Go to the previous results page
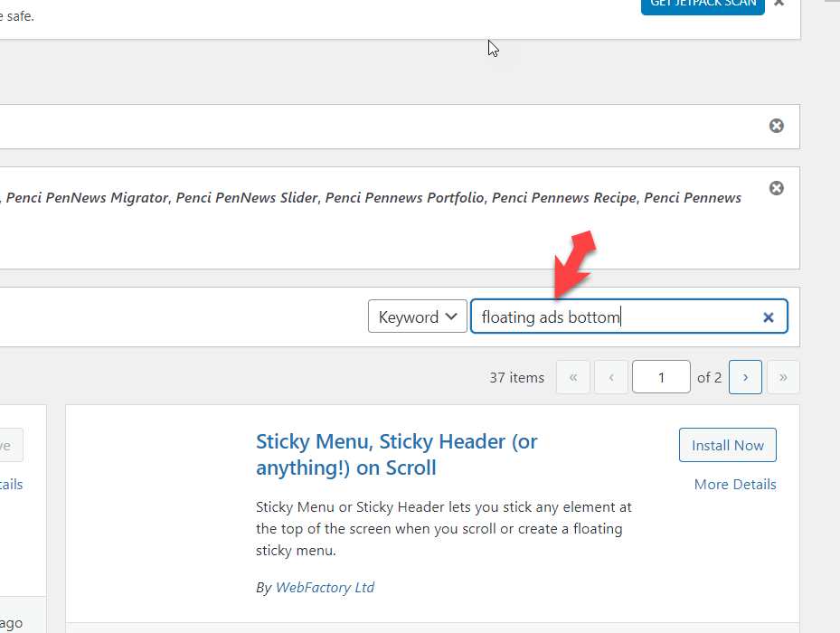This screenshot has width=840, height=633. pos(612,377)
